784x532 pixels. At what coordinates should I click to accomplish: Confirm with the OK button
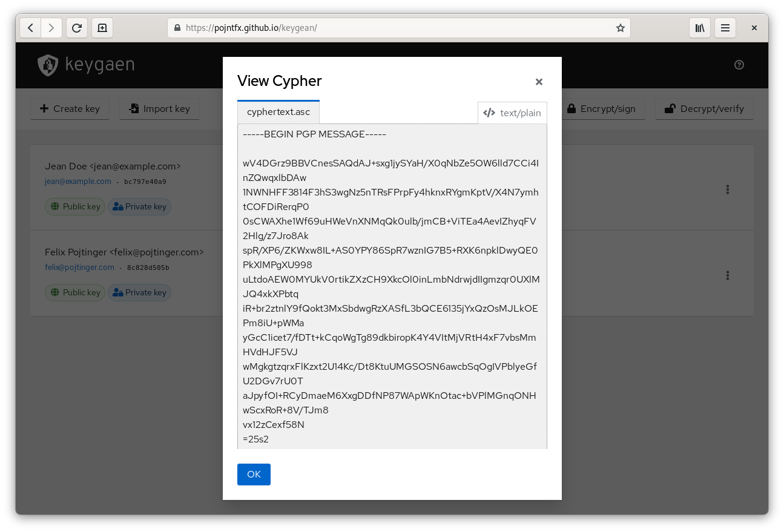[254, 475]
